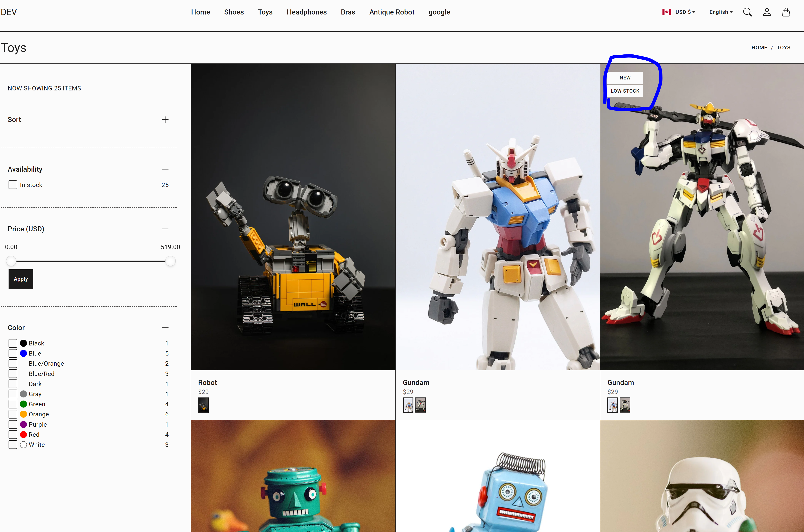Check the Dark color filter
The image size is (804, 532).
(13, 384)
